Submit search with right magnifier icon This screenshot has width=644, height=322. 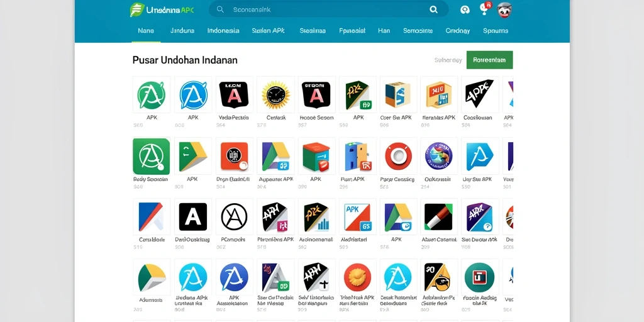coord(433,9)
